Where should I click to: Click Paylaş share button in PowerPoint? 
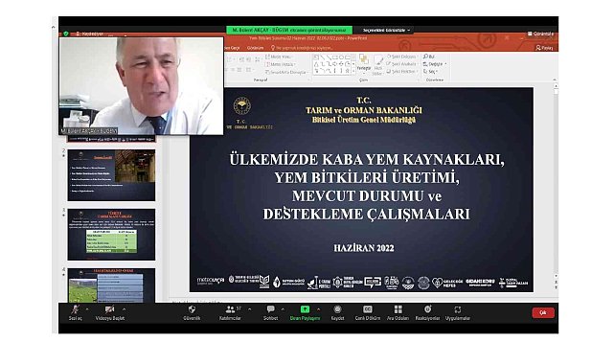tap(544, 48)
